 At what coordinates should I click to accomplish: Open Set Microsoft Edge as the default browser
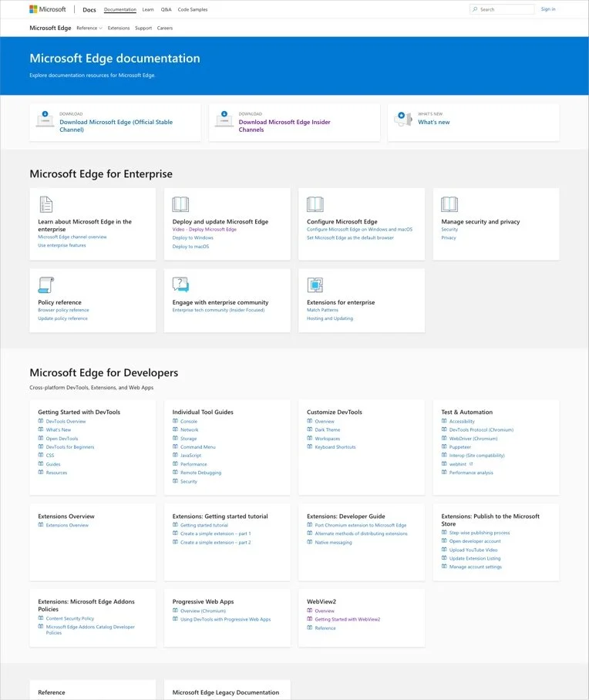coord(350,238)
